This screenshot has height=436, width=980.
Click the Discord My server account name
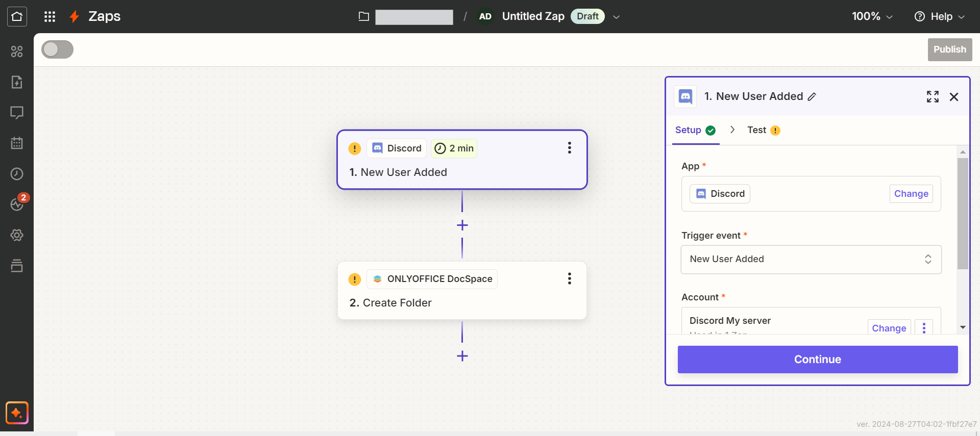click(730, 321)
